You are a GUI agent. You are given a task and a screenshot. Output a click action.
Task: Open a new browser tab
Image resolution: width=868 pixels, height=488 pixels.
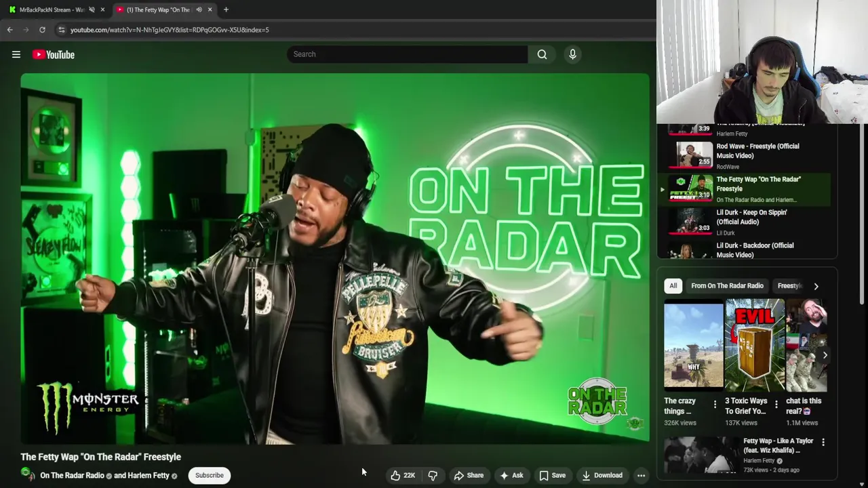[x=226, y=9]
